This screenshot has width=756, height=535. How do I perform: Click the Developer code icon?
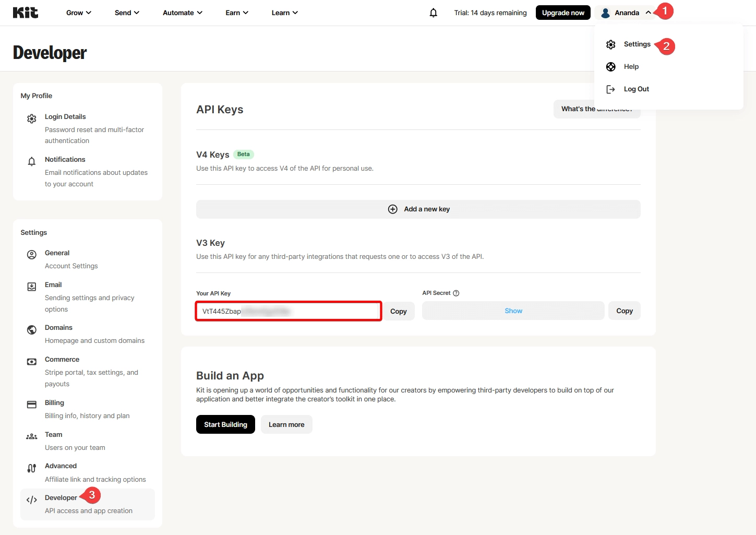click(31, 500)
